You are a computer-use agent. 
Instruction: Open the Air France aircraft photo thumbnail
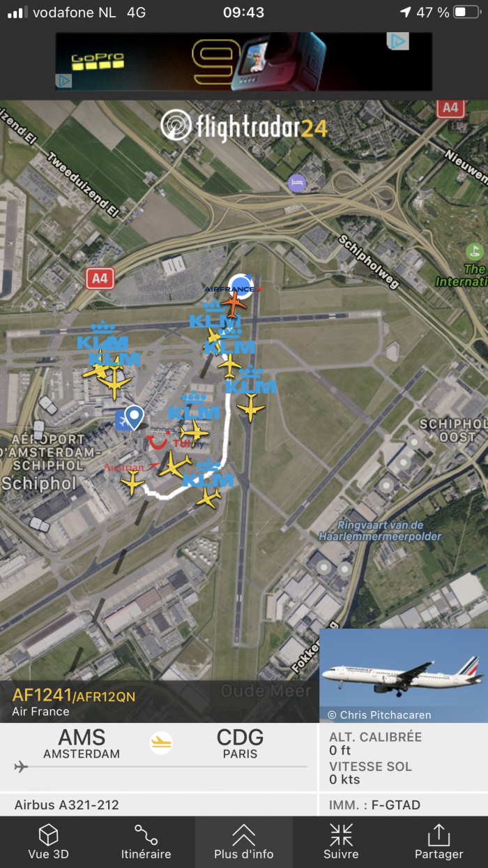tap(404, 675)
